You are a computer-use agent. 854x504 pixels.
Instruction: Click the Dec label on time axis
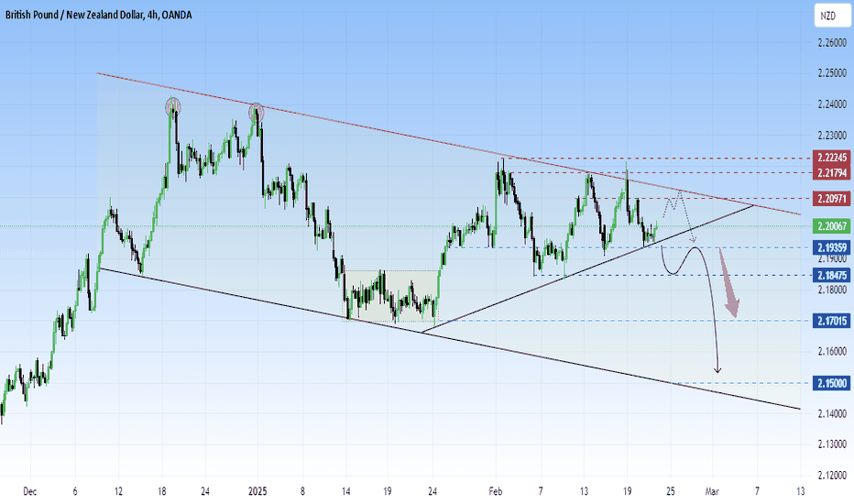click(x=30, y=491)
